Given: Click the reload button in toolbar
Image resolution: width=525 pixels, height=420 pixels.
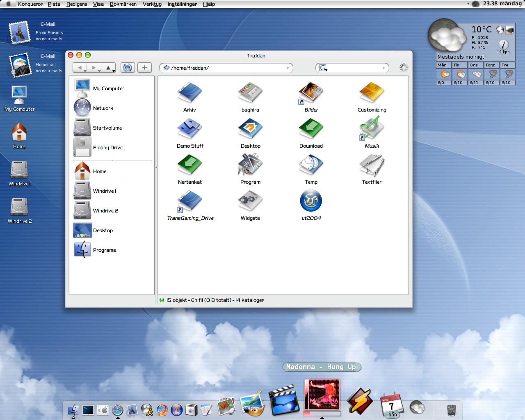Looking at the screenshot, I should coord(128,68).
